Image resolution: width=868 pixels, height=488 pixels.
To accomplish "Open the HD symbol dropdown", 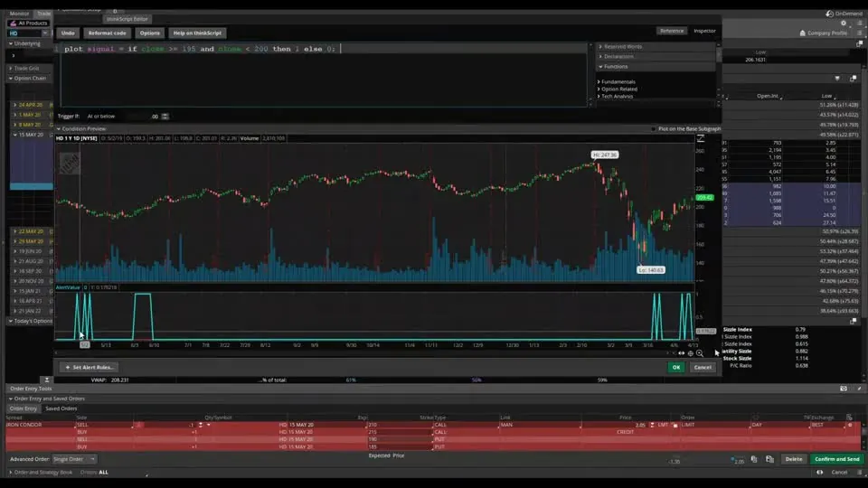I will (x=45, y=33).
